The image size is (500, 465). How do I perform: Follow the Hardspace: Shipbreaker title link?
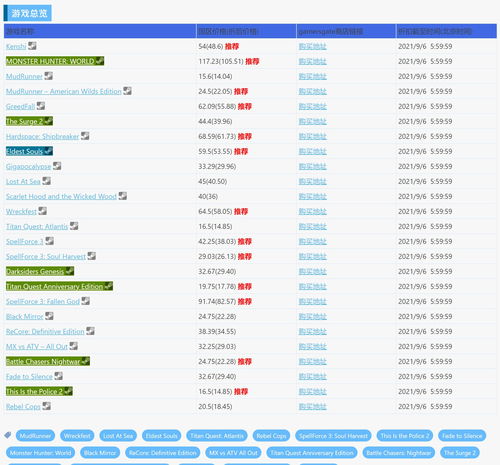point(42,136)
